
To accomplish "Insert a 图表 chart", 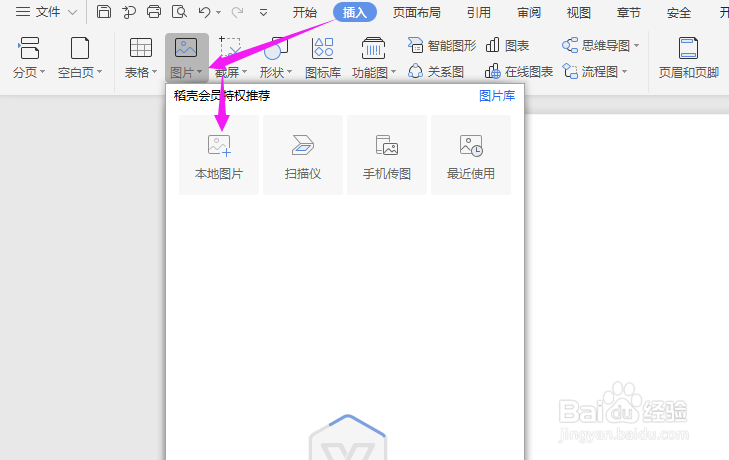I will [507, 46].
